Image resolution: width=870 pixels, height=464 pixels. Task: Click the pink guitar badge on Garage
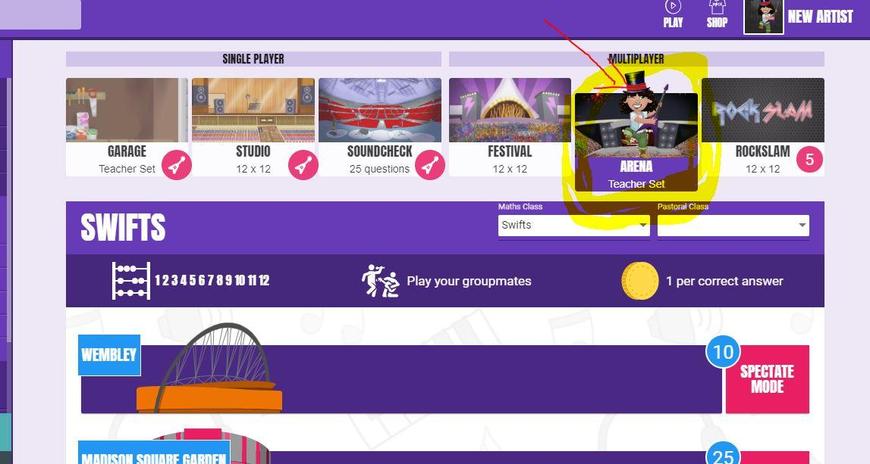tap(176, 165)
